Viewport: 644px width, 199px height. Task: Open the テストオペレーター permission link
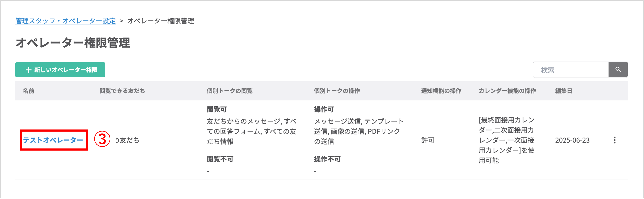[53, 140]
